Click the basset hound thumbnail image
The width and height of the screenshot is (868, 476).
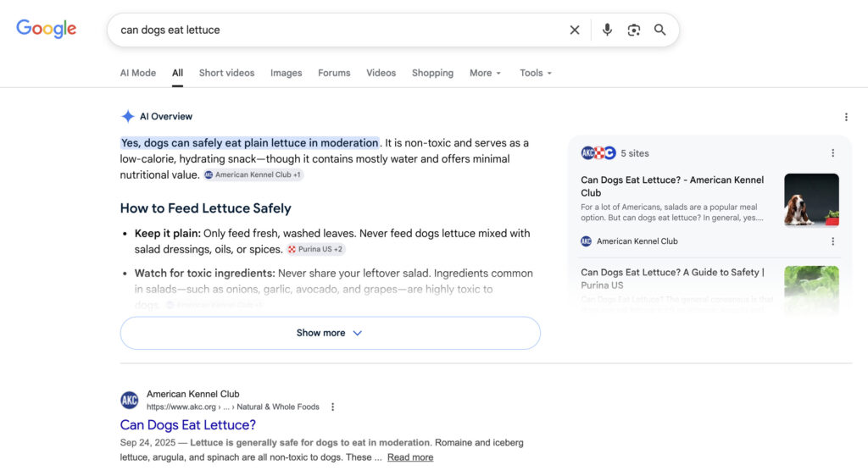[x=811, y=200]
